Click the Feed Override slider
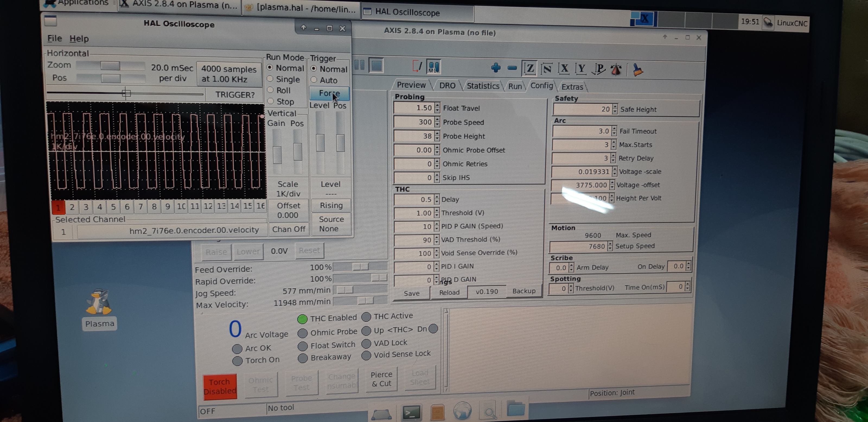The height and width of the screenshot is (422, 868). point(360,266)
